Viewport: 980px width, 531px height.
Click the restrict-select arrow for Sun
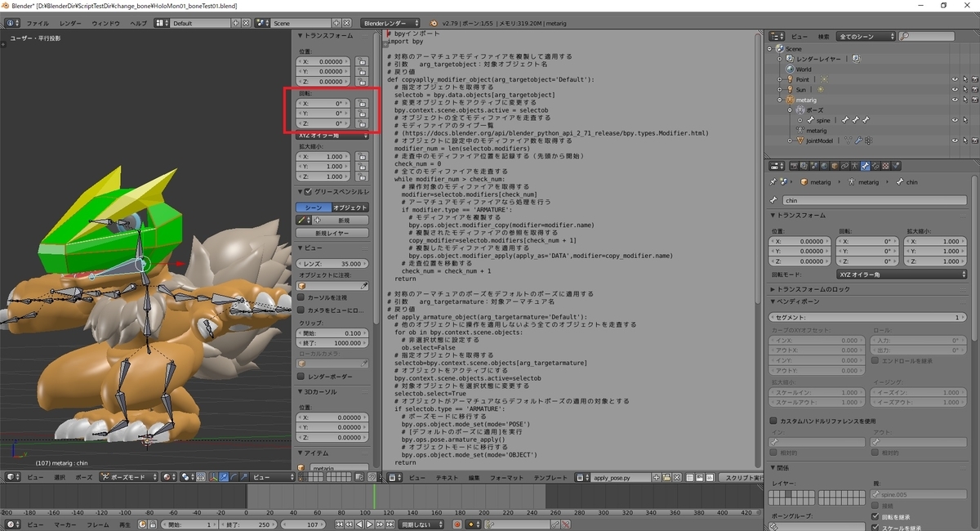click(964, 89)
